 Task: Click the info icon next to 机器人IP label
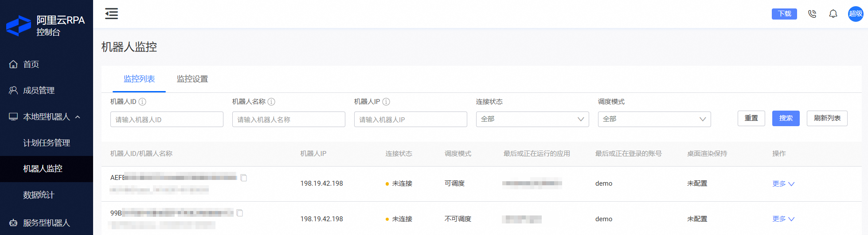[386, 102]
